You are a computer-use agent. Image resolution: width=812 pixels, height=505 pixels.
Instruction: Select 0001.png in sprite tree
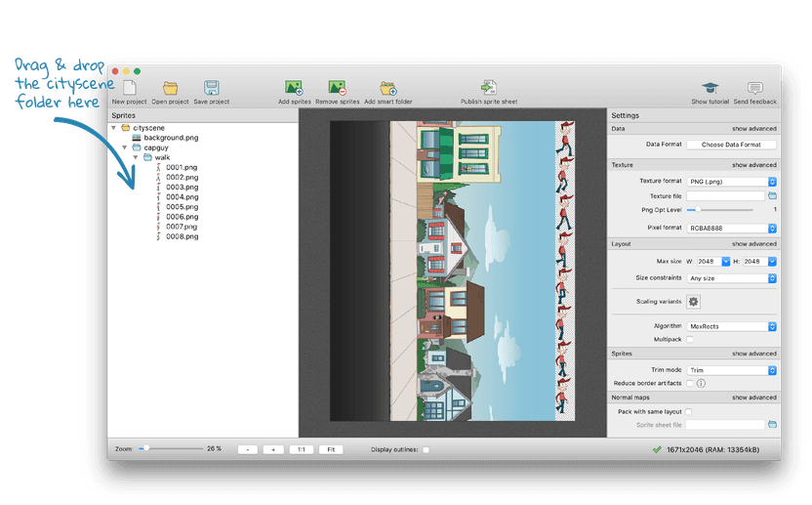pyautogui.click(x=182, y=167)
